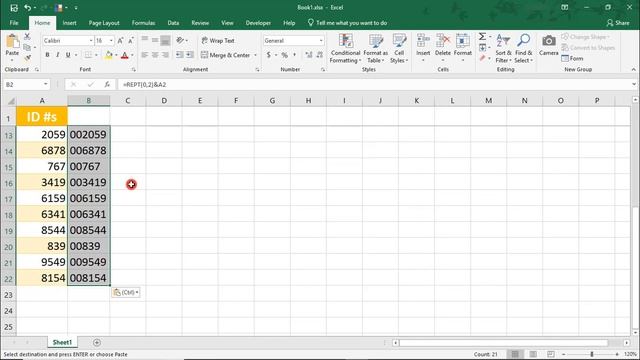Image resolution: width=640 pixels, height=360 pixels.
Task: Open Merge & Center dropdown arrow
Action: pos(256,55)
